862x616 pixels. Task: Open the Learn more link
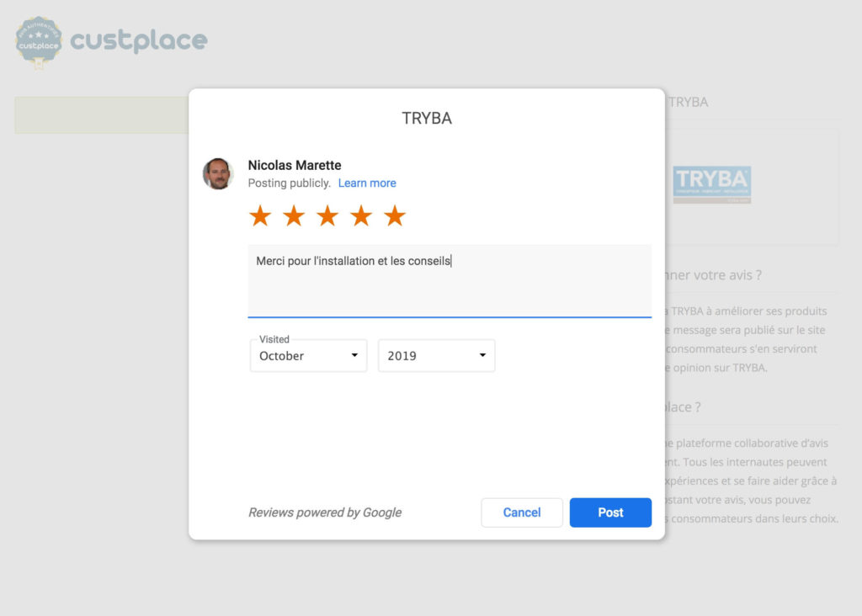pos(367,183)
